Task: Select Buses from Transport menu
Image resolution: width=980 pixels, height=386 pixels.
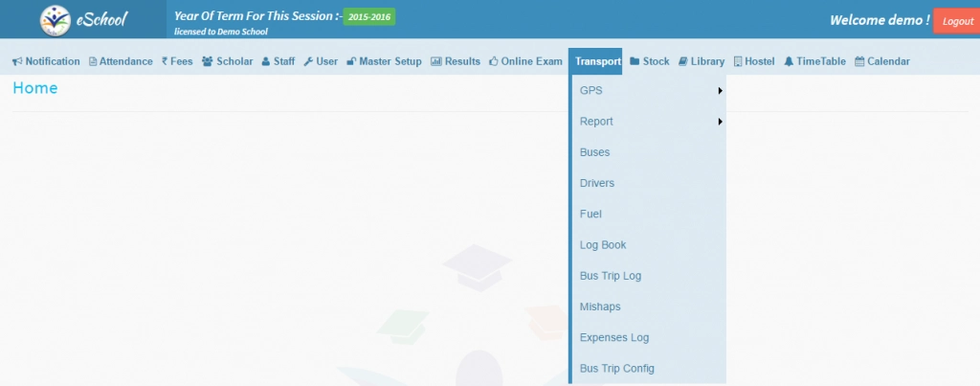Action: [x=594, y=152]
